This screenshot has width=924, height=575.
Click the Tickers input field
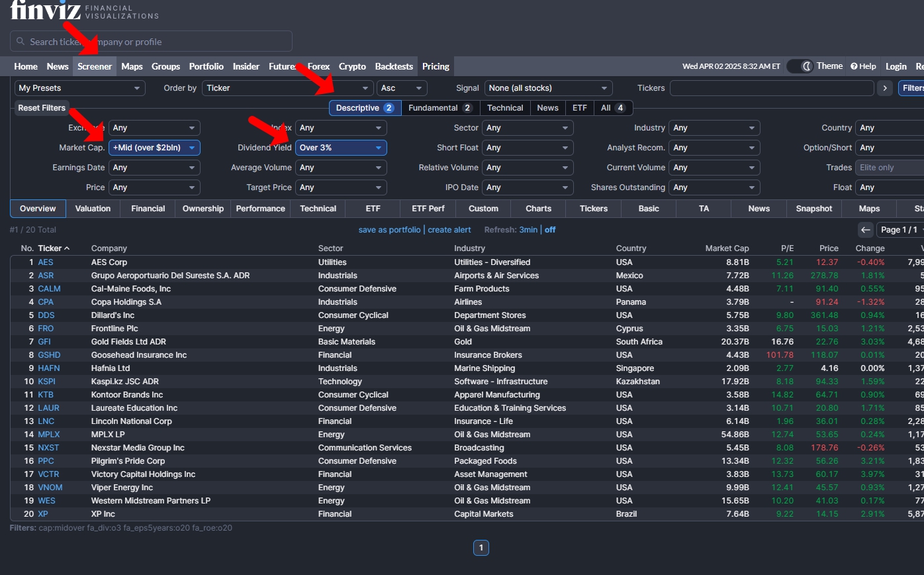tap(772, 88)
